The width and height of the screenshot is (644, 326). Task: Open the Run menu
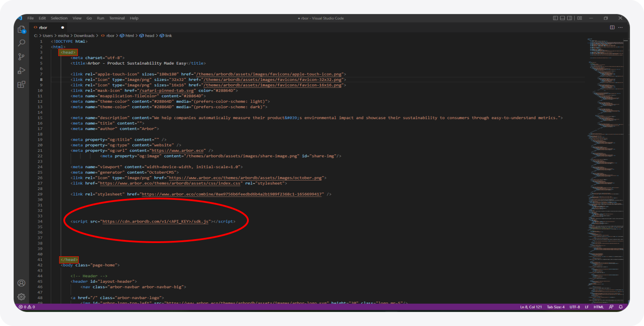pyautogui.click(x=101, y=18)
